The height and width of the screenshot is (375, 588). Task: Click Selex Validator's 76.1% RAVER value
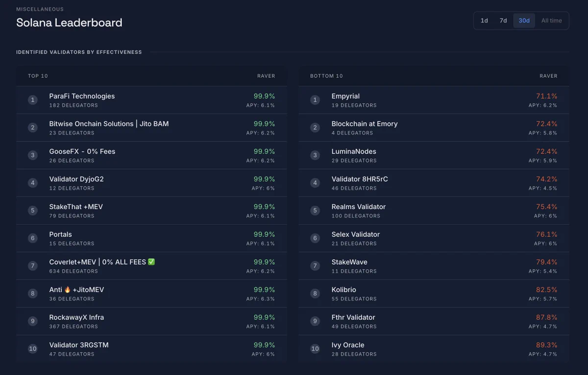click(547, 234)
